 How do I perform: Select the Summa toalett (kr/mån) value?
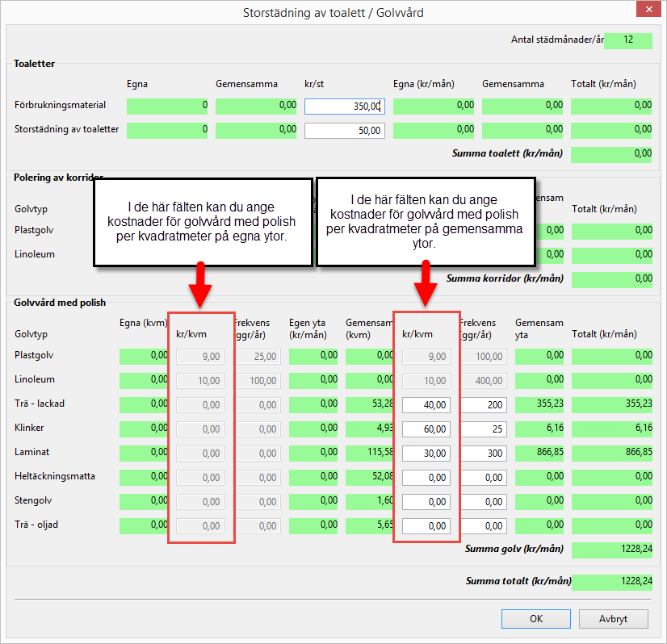point(611,154)
